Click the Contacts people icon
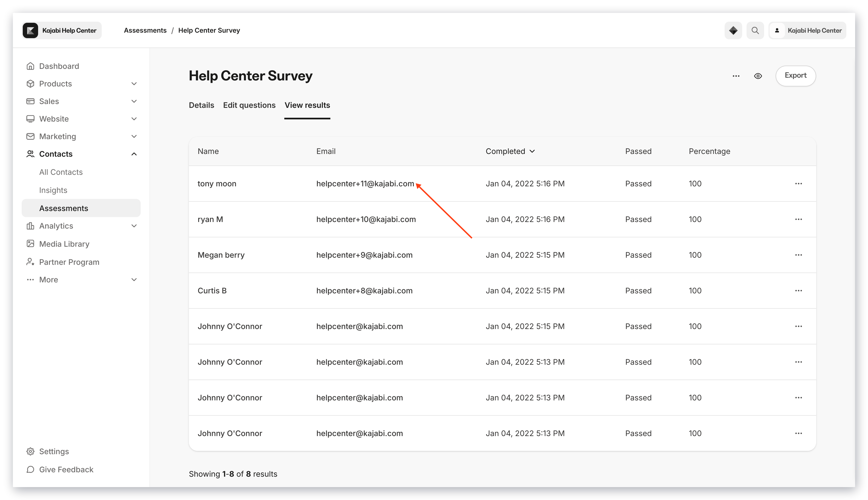868x500 pixels. 30,154
